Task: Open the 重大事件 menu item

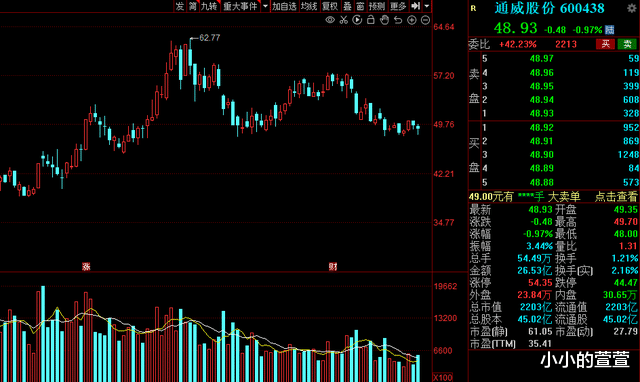Action: tap(240, 6)
